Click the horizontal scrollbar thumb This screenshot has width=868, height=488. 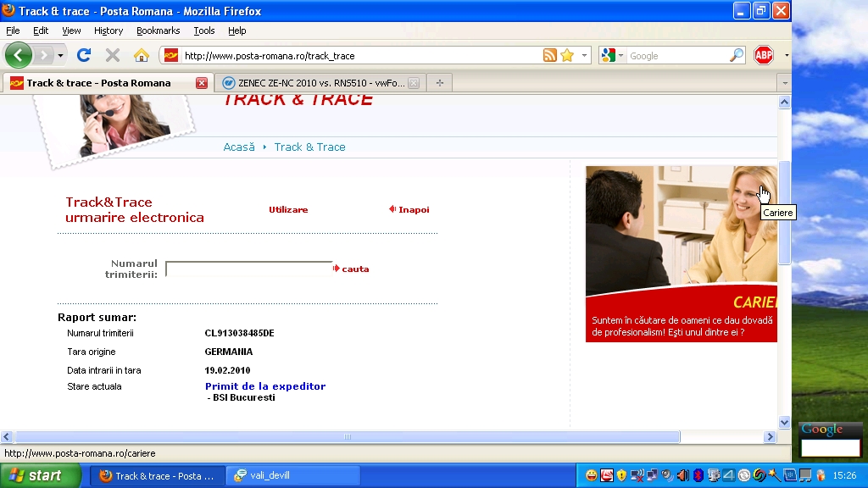[347, 436]
